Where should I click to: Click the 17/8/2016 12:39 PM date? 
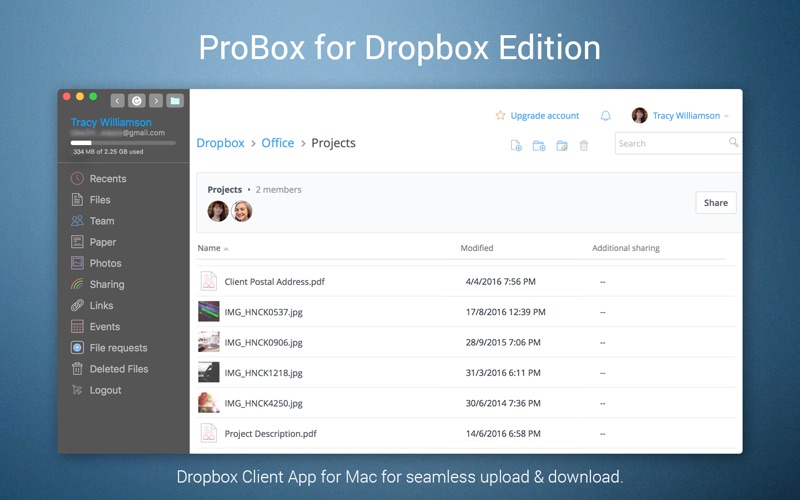(506, 312)
